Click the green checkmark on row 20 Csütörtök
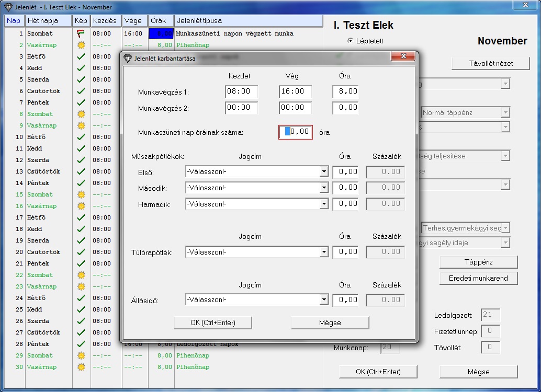This screenshot has width=541, height=392. click(81, 252)
